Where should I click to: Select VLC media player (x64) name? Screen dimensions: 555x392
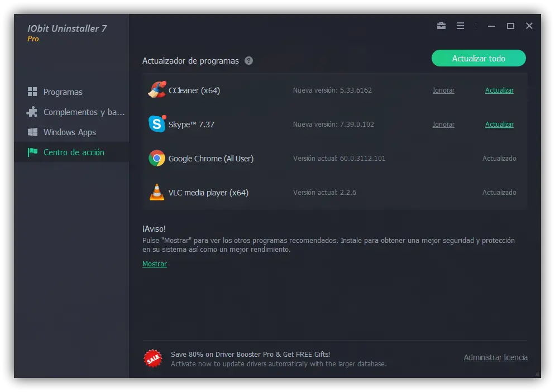[208, 192]
